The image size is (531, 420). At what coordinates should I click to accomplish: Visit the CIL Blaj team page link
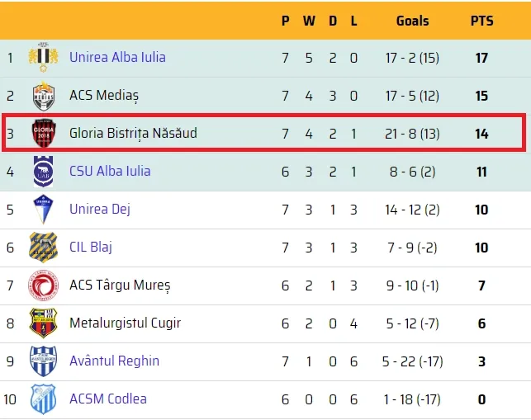tap(91, 247)
